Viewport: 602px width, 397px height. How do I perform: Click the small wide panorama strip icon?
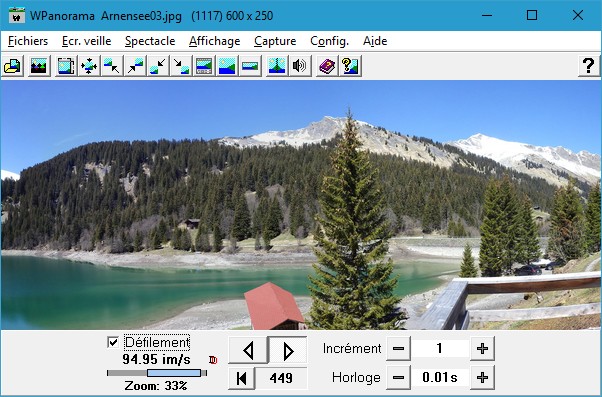250,66
